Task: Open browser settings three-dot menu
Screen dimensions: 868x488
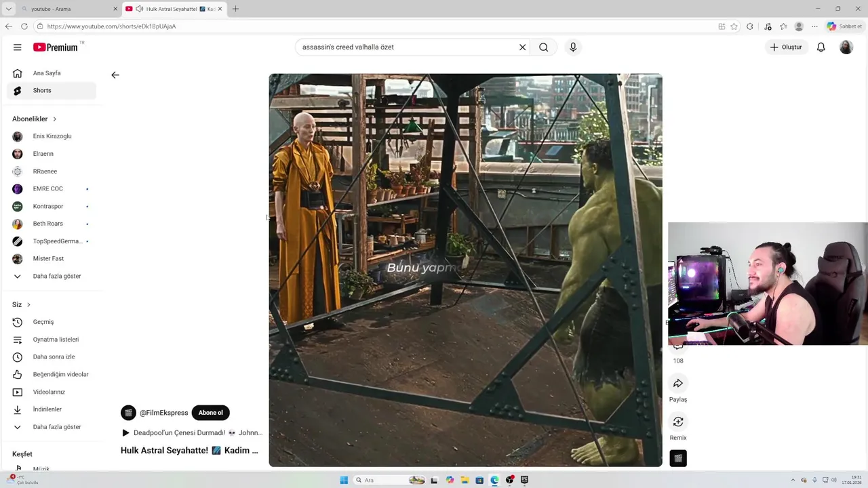Action: pos(815,26)
